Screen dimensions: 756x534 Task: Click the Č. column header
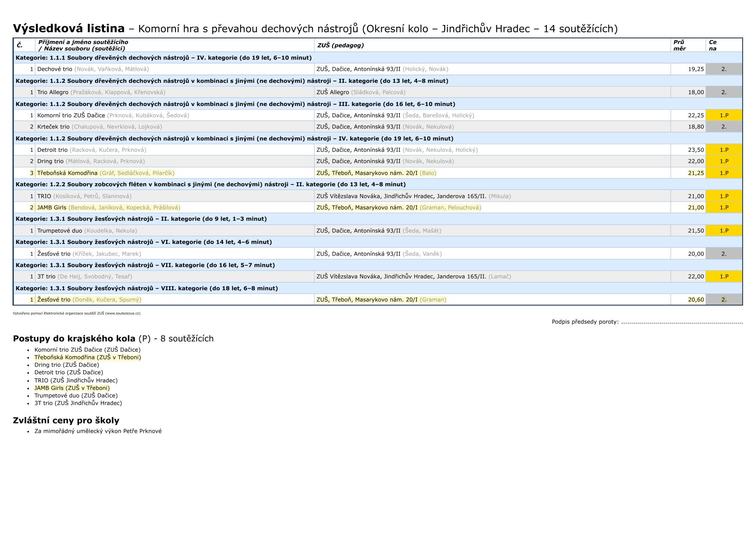click(x=19, y=45)
